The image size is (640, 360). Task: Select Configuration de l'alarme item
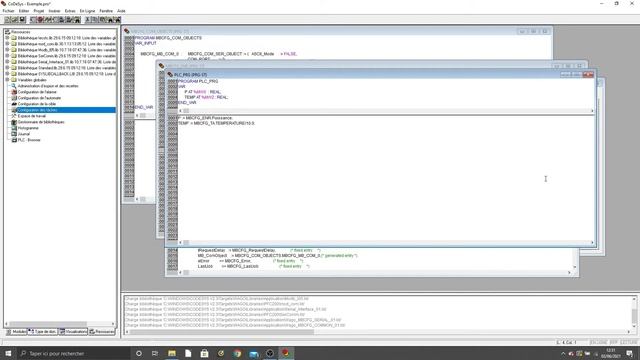point(37,92)
